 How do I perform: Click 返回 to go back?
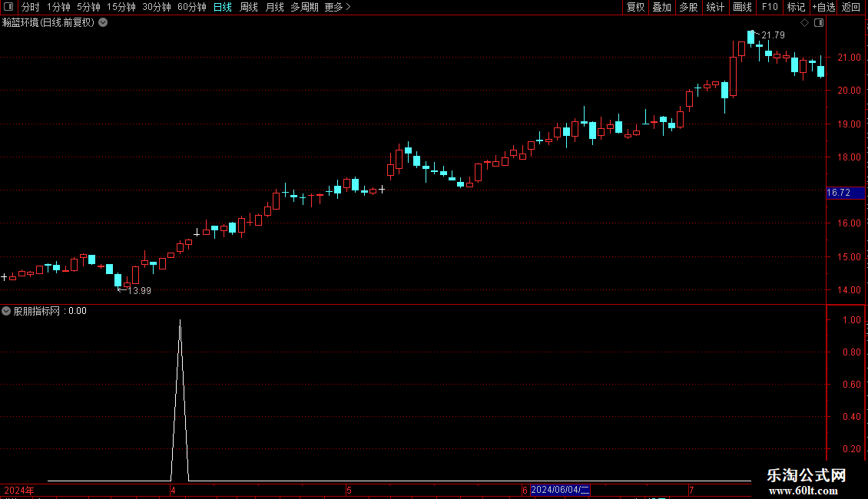[851, 7]
